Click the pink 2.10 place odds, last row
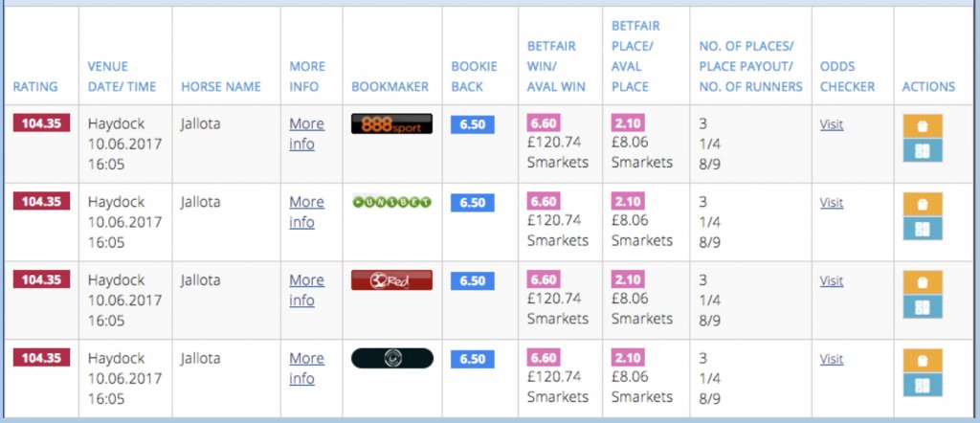The height and width of the screenshot is (423, 980). [628, 357]
